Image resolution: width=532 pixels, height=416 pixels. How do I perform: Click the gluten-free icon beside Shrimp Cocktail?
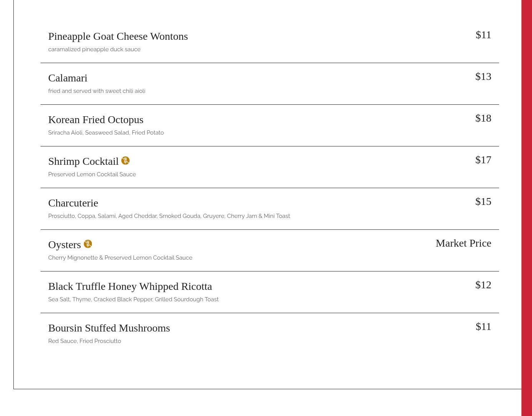click(x=125, y=161)
